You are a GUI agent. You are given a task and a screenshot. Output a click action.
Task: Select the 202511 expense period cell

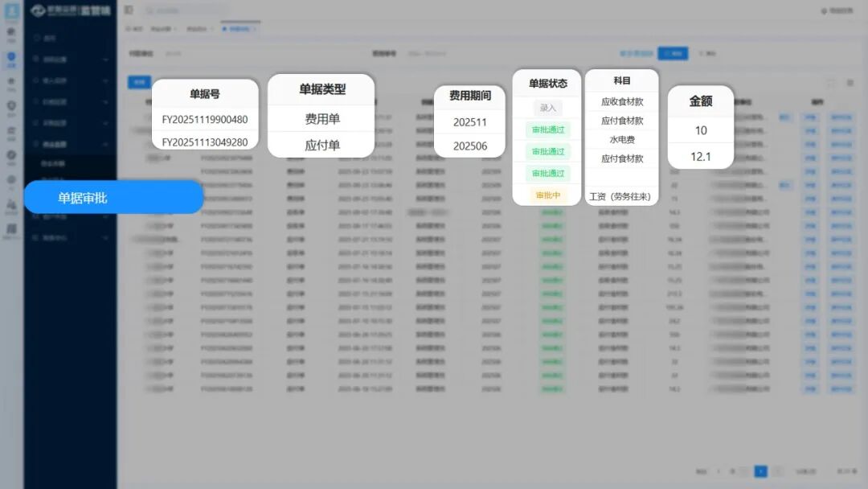470,121
